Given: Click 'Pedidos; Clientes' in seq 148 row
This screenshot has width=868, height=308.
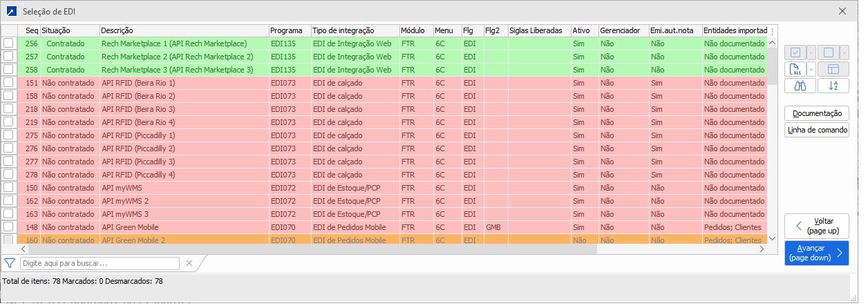Looking at the screenshot, I should [735, 227].
